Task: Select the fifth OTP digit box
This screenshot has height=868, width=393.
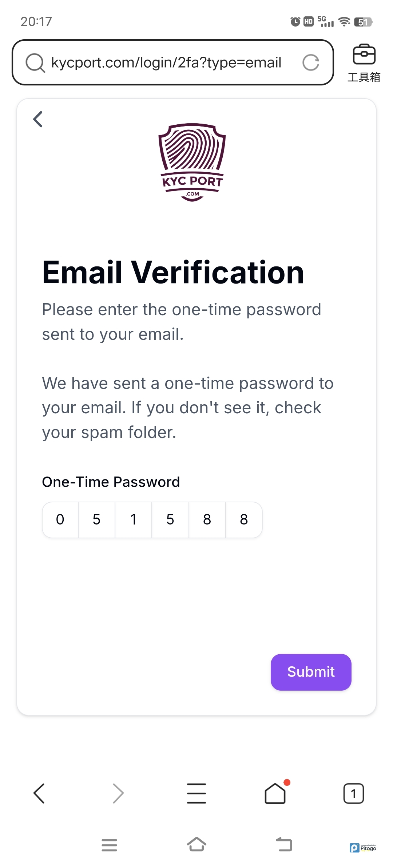Action: coord(207,520)
